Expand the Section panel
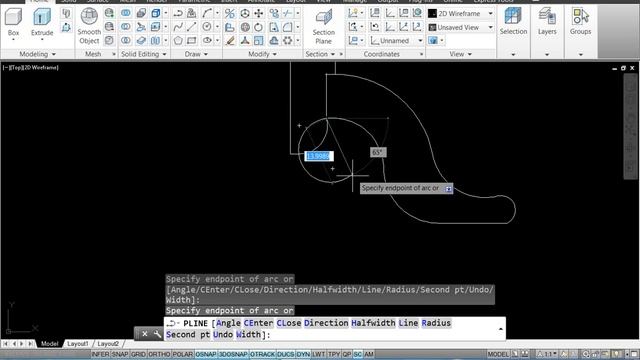 coord(320,54)
